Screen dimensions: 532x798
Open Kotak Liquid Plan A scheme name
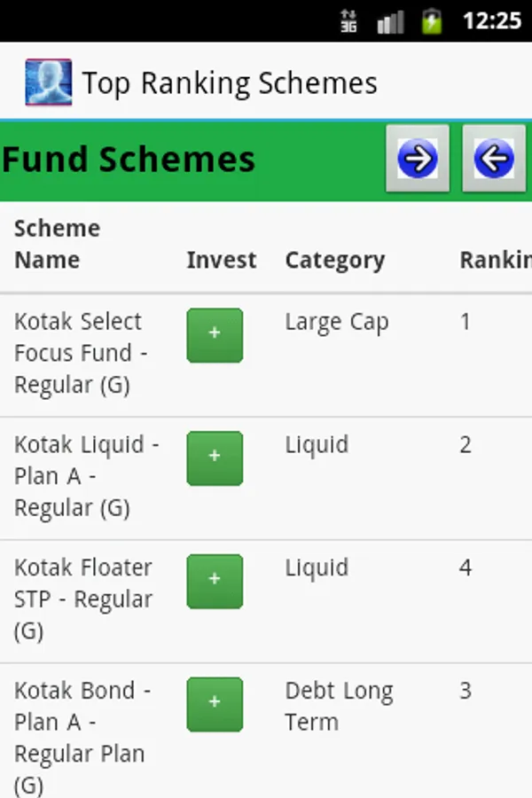click(x=85, y=476)
